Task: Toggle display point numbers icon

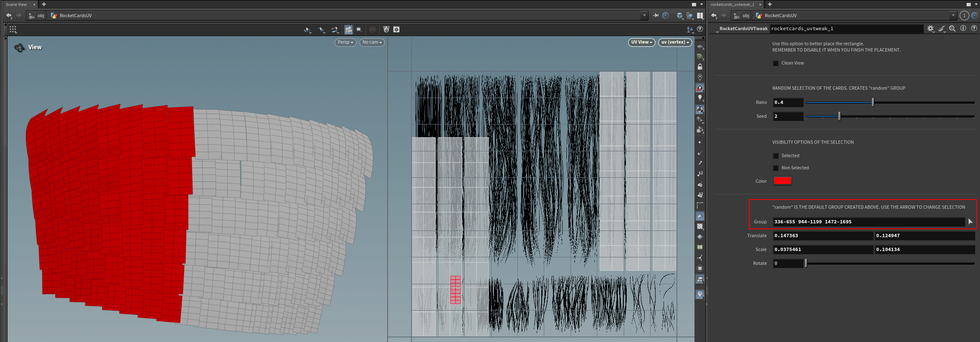Action: pos(700,174)
